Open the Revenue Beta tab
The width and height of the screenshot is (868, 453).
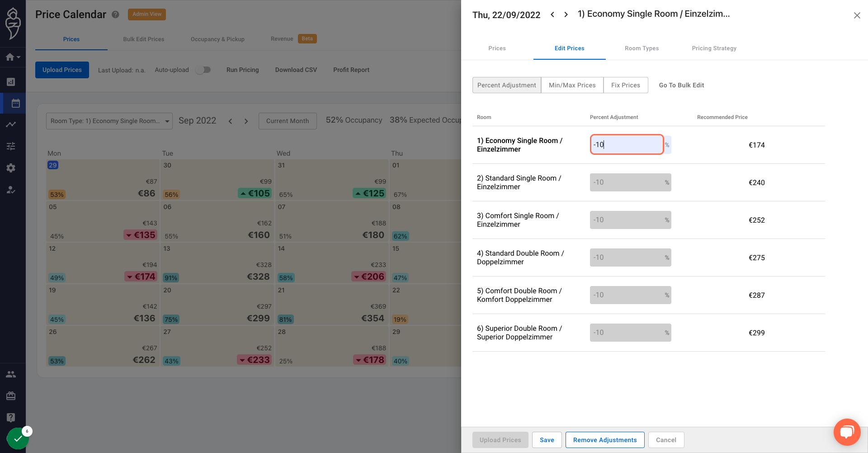[293, 39]
